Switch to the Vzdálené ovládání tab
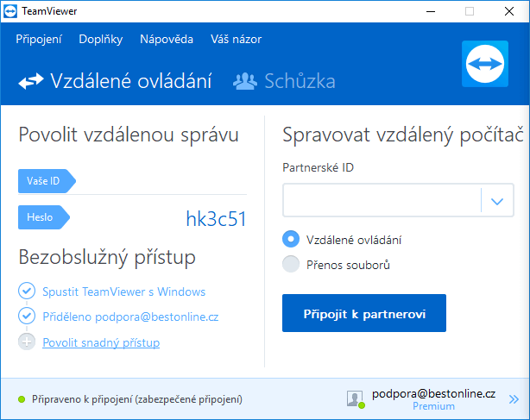 point(115,81)
